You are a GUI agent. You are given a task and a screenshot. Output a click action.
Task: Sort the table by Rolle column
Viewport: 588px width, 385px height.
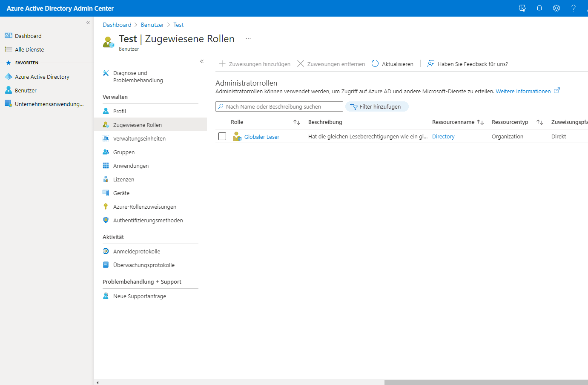297,122
